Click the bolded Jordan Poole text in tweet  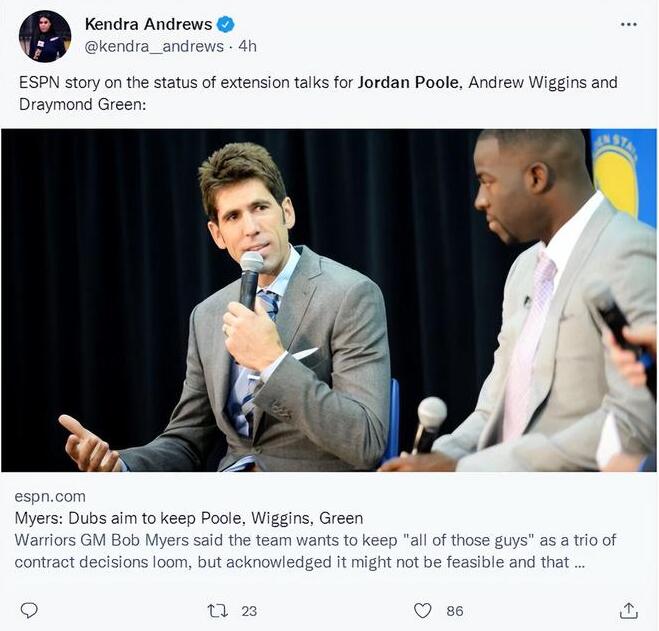[x=408, y=82]
